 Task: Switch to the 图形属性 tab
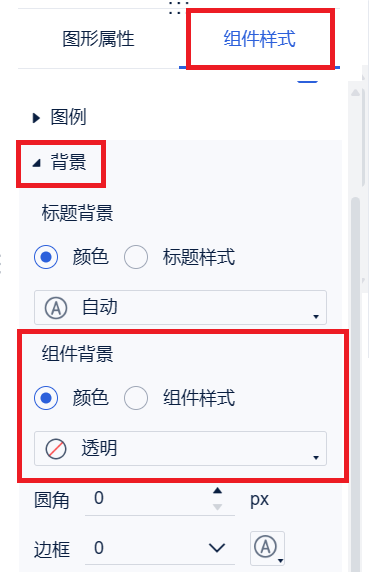tap(98, 39)
